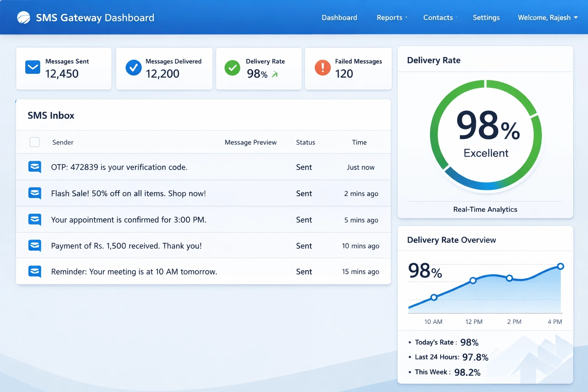Screen dimensions: 588x392
Task: Open the Reports dropdown menu
Action: (x=389, y=17)
